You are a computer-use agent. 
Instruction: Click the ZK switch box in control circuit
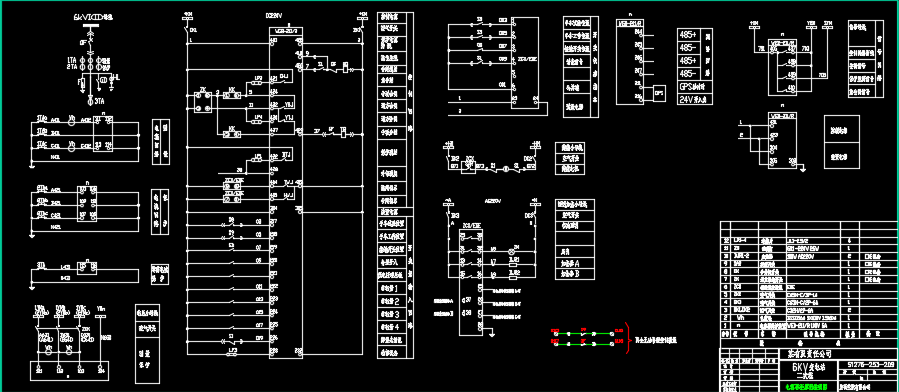click(x=203, y=101)
